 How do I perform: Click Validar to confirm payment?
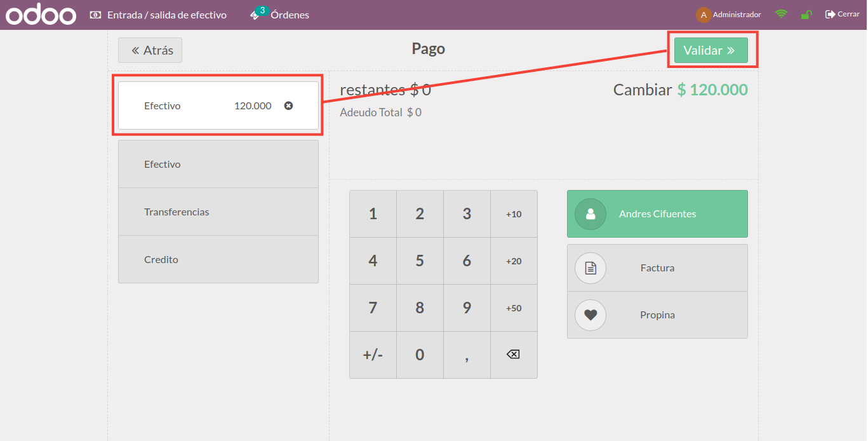coord(711,50)
